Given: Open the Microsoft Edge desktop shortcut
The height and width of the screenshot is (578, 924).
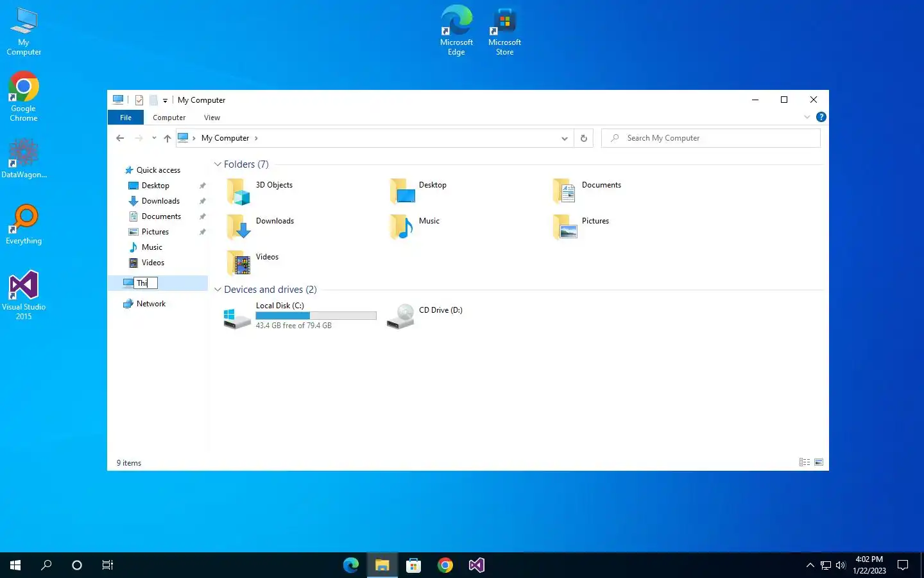Looking at the screenshot, I should 456,31.
